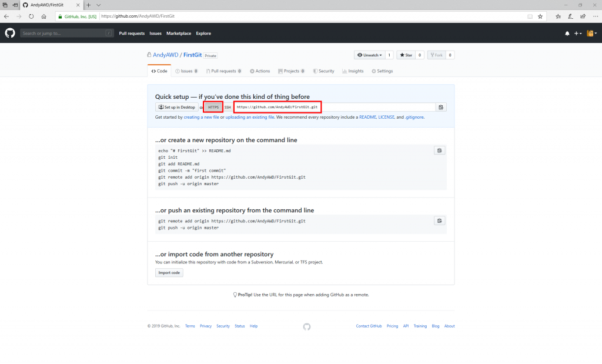Open the Projects tab
Screen dimensions: 602x364
point(292,71)
